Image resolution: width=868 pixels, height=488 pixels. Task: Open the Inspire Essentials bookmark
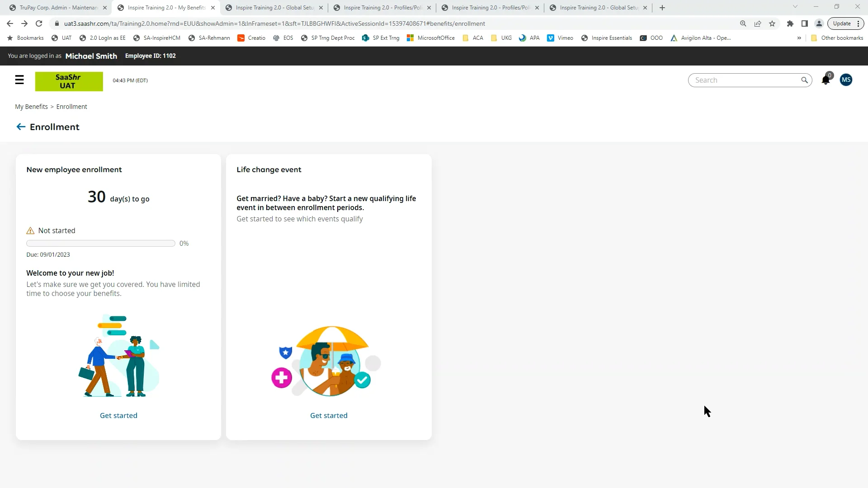[607, 38]
